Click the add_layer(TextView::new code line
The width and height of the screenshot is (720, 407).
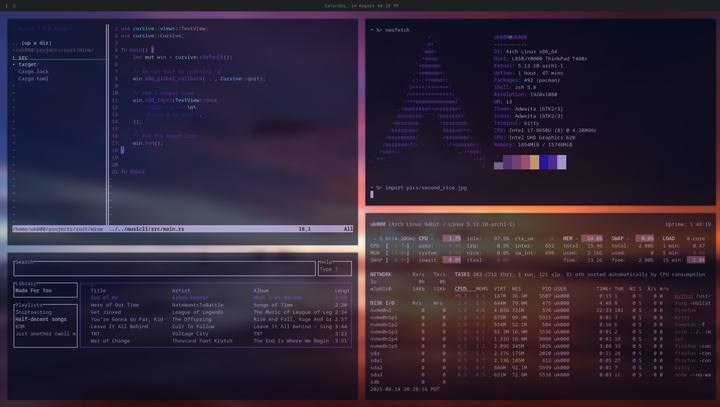174,100
